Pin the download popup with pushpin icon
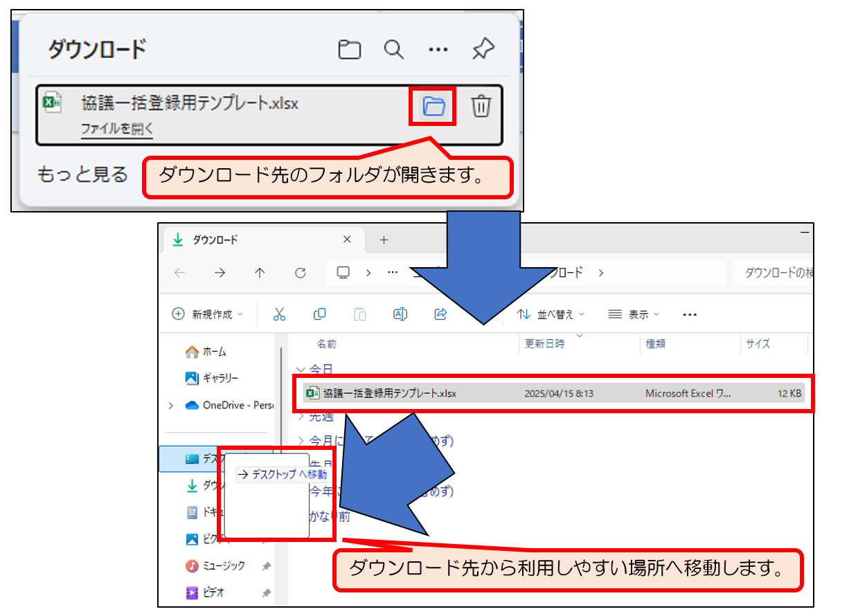 pos(483,48)
